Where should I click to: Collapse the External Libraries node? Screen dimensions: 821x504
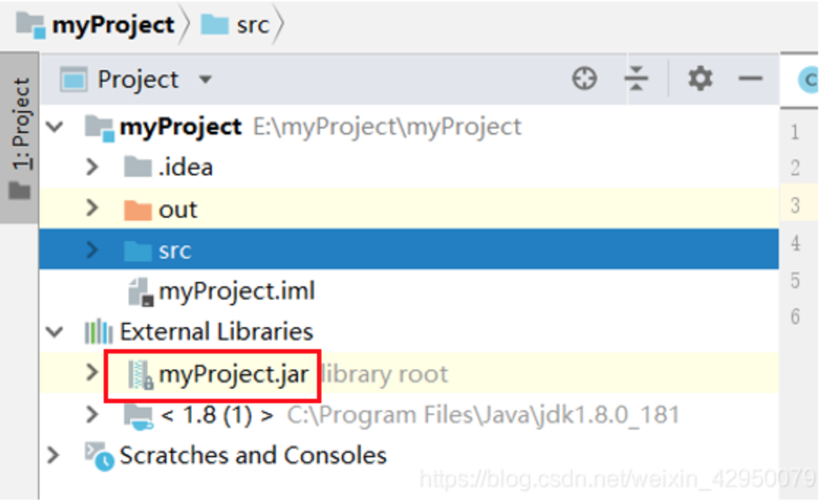pyautogui.click(x=55, y=332)
